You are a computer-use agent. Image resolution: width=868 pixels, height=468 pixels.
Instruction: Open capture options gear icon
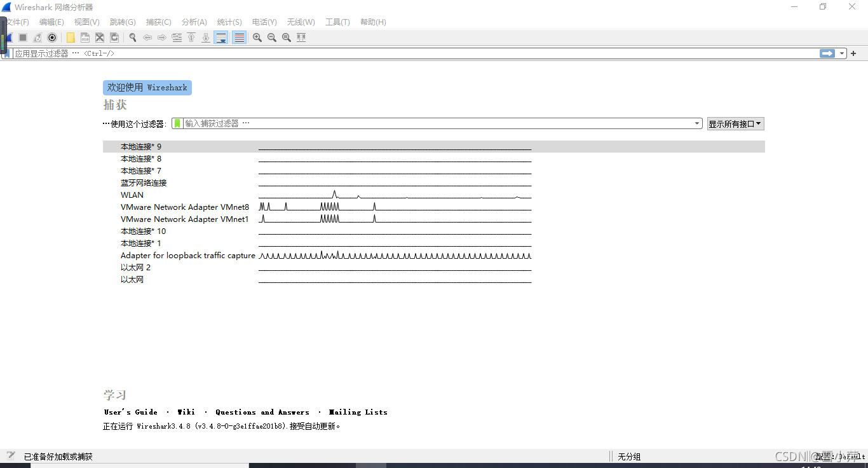[x=52, y=38]
